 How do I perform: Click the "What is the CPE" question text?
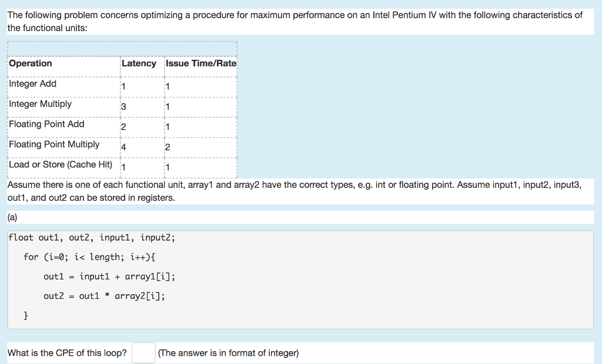pos(67,353)
